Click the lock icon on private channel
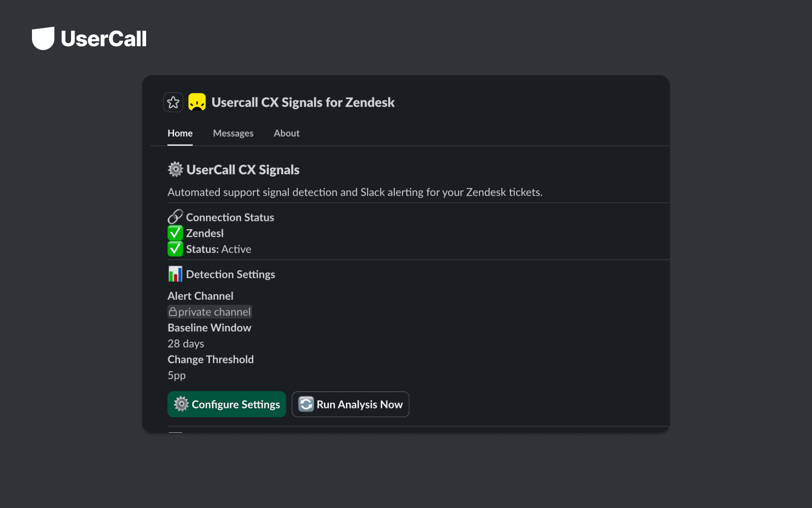This screenshot has height=508, width=812. click(x=173, y=311)
